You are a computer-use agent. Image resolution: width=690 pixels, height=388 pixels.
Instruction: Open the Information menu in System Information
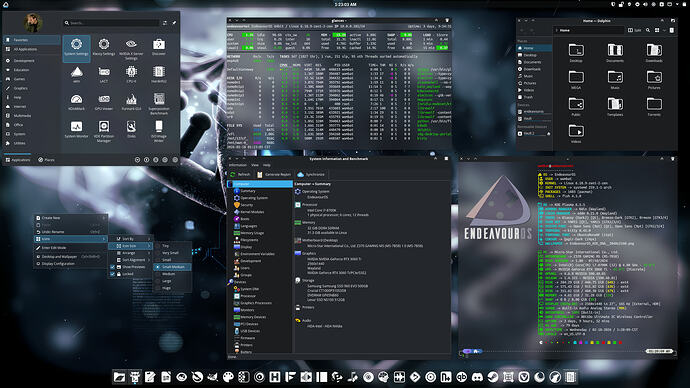pyautogui.click(x=238, y=165)
